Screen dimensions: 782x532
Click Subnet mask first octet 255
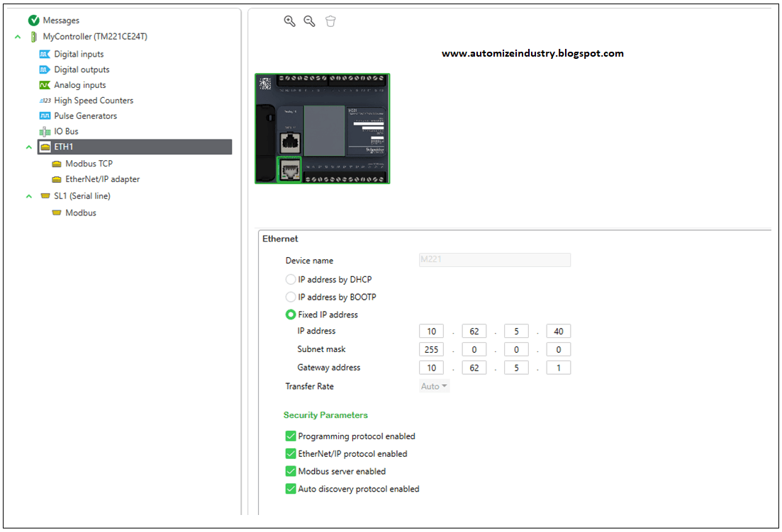(x=431, y=350)
